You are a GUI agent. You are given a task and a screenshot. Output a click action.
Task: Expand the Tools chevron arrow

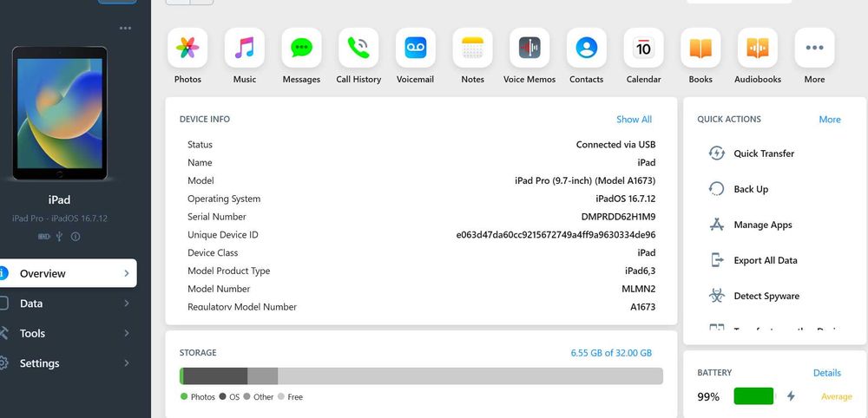click(127, 333)
